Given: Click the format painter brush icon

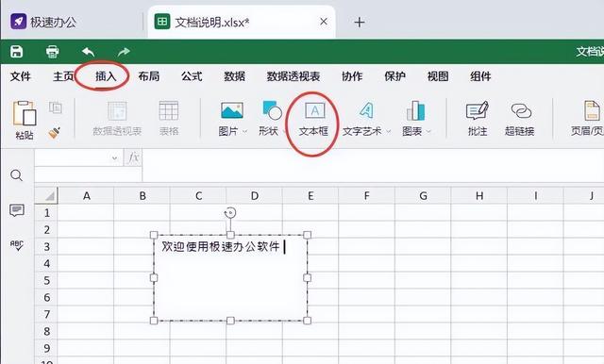Looking at the screenshot, I should 55,133.
